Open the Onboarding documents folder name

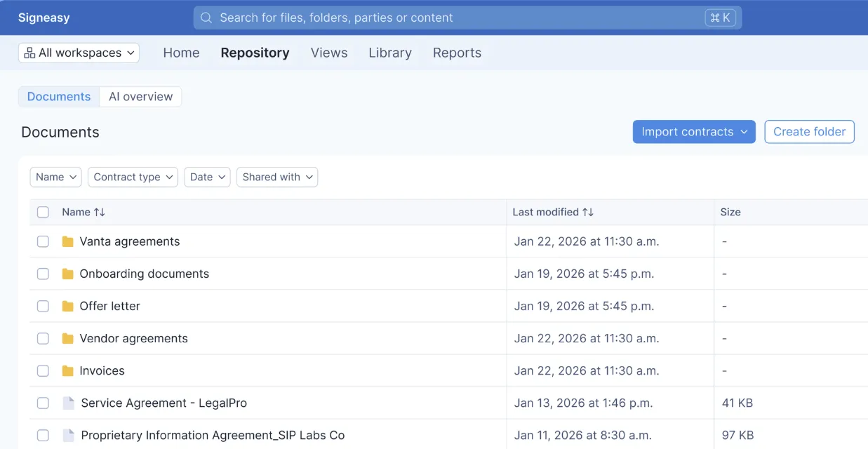[145, 274]
